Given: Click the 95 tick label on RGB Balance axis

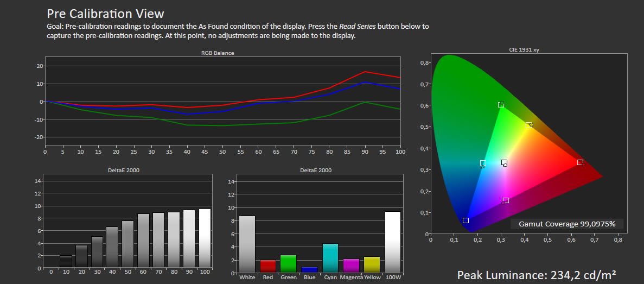Looking at the screenshot, I should pyautogui.click(x=382, y=152).
